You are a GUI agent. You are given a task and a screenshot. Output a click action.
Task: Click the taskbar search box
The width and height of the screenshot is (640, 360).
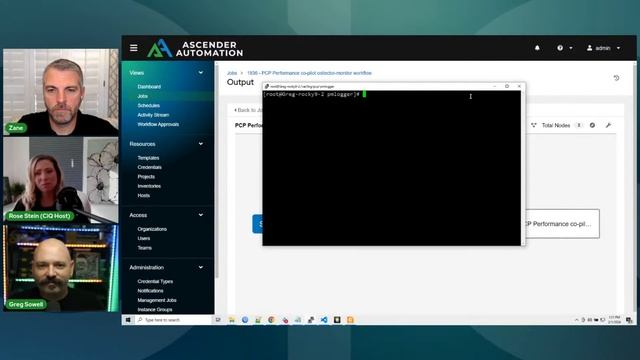(173, 320)
